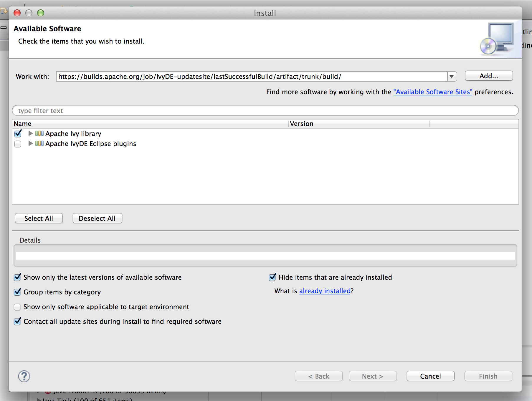Viewport: 532px width, 401px height.
Task: Click the Apache IvyDE Eclipse plugins category icon
Action: click(39, 143)
